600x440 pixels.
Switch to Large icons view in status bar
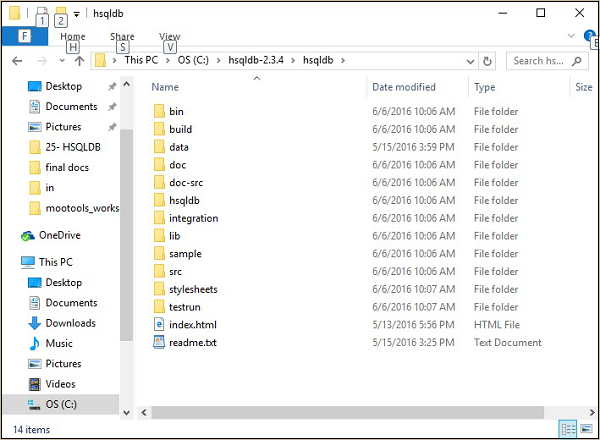pos(587,429)
